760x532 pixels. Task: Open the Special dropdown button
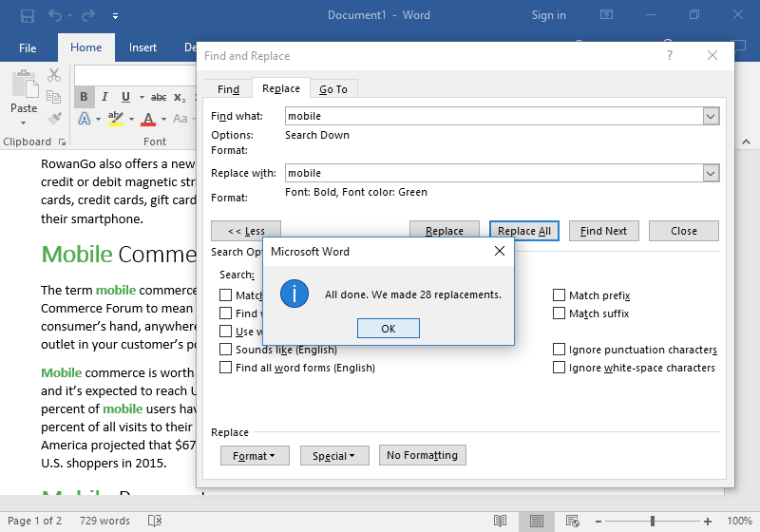(334, 455)
